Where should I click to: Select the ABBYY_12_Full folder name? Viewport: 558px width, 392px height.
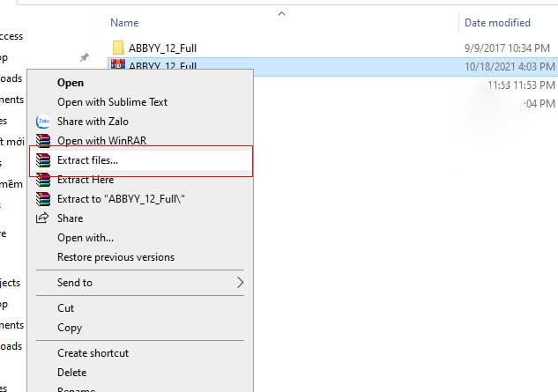tap(162, 48)
